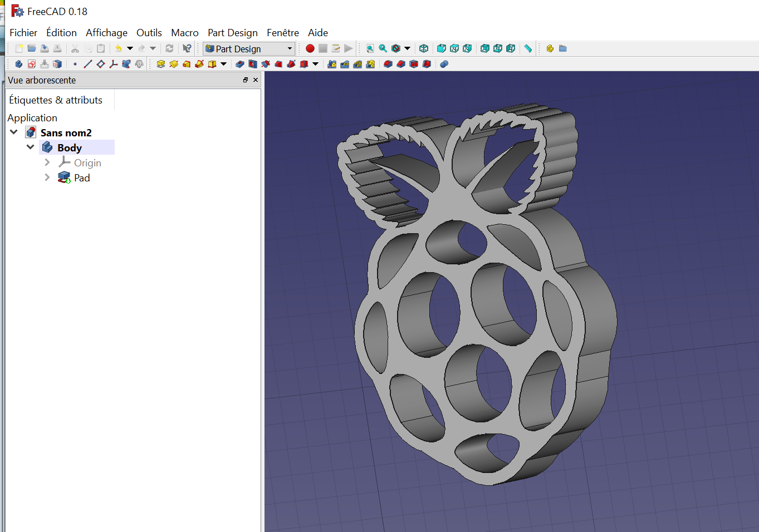Select the Revolution tool
This screenshot has height=532, width=759.
coord(174,64)
